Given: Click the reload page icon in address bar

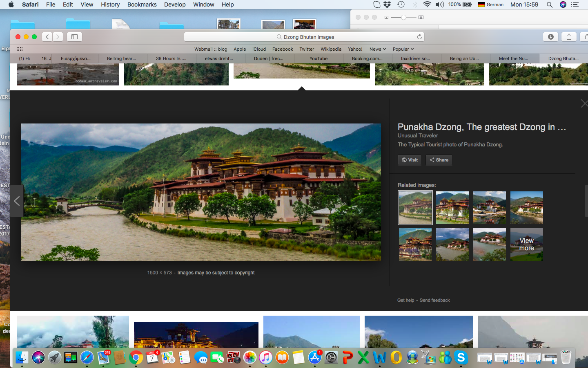Looking at the screenshot, I should 419,37.
